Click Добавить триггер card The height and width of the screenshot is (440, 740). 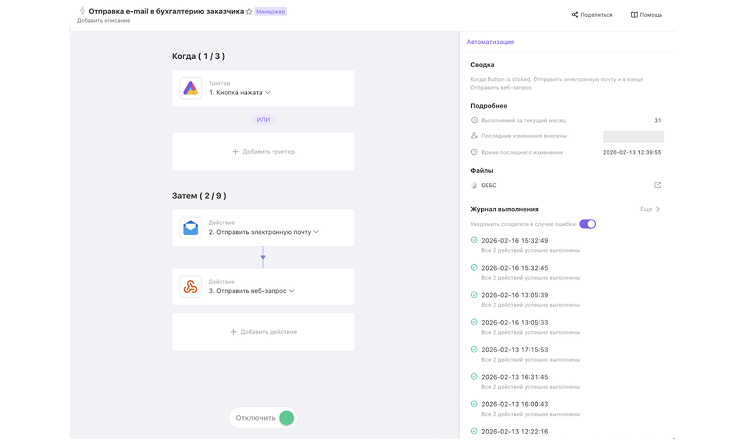point(263,152)
